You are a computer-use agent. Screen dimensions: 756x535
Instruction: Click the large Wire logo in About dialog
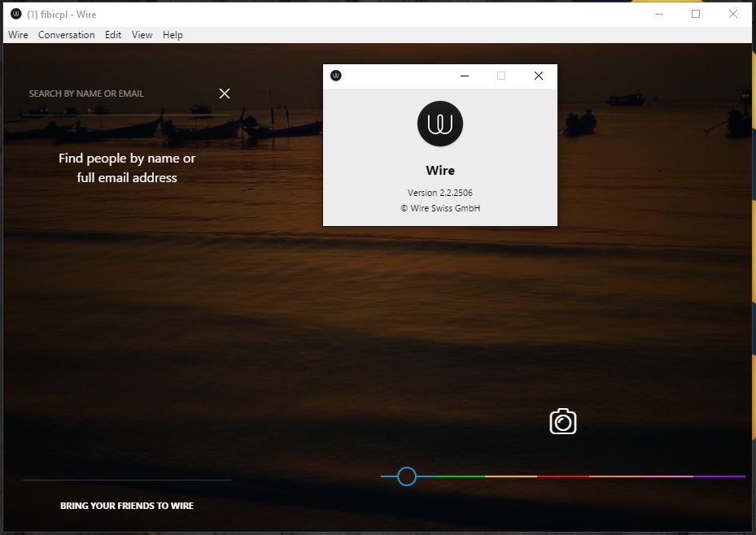tap(440, 124)
